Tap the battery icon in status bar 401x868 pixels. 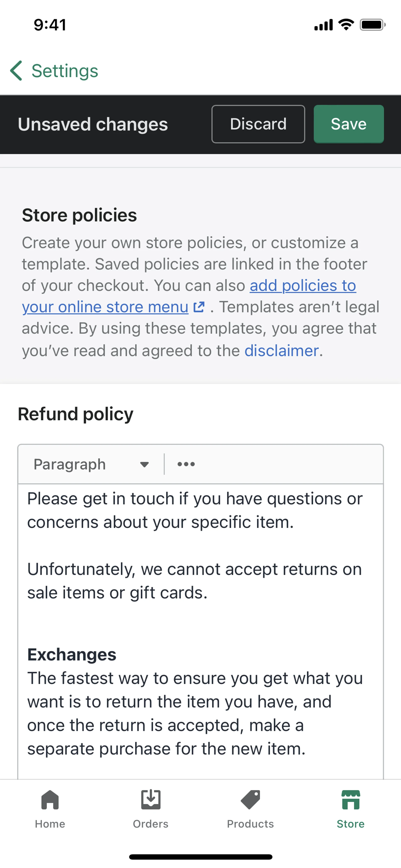click(372, 25)
